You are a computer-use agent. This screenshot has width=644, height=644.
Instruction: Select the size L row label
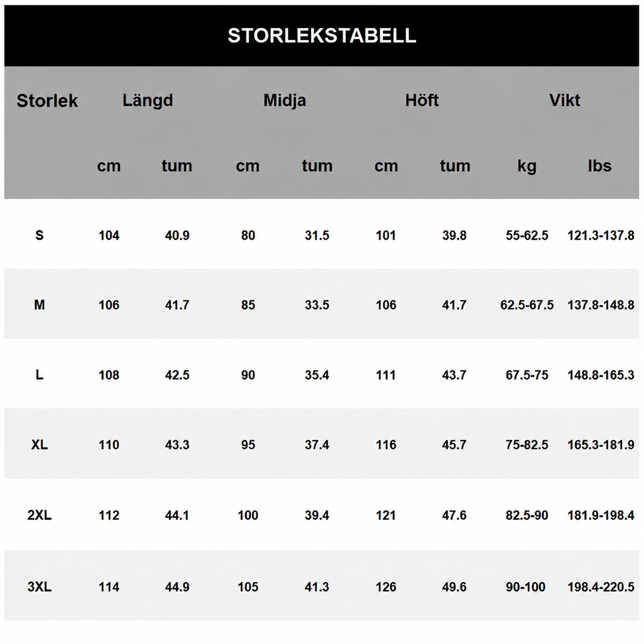click(39, 375)
